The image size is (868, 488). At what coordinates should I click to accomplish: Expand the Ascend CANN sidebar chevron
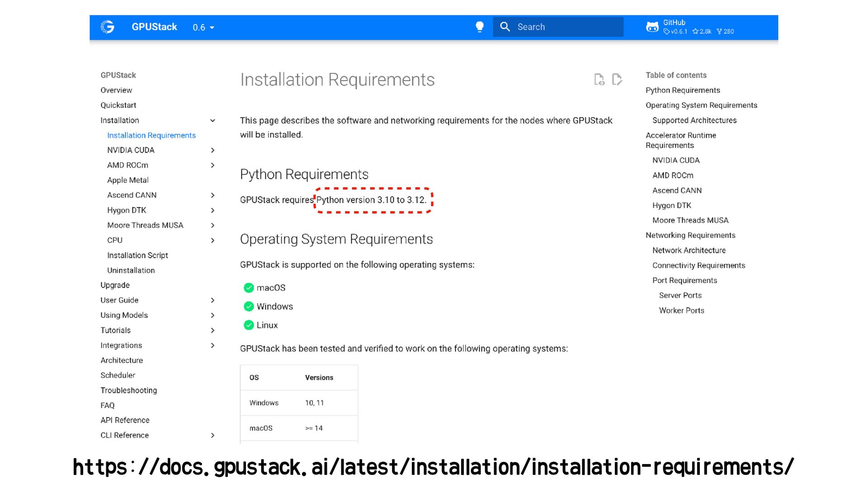point(212,195)
